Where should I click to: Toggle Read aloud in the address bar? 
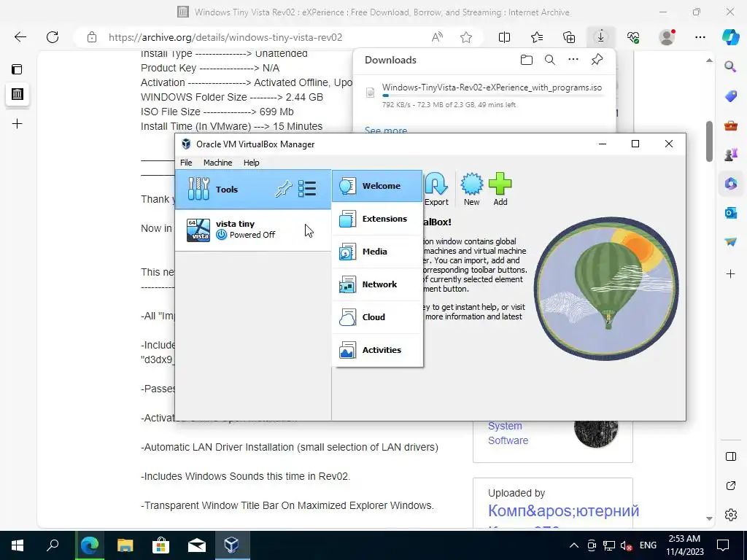pos(437,37)
